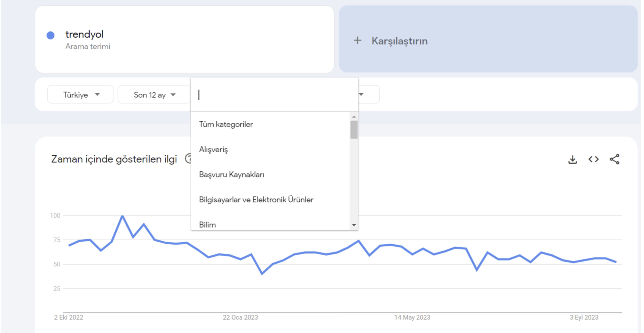Image resolution: width=644 pixels, height=333 pixels.
Task: Download the interest over time chart as CSV
Action: coord(573,160)
